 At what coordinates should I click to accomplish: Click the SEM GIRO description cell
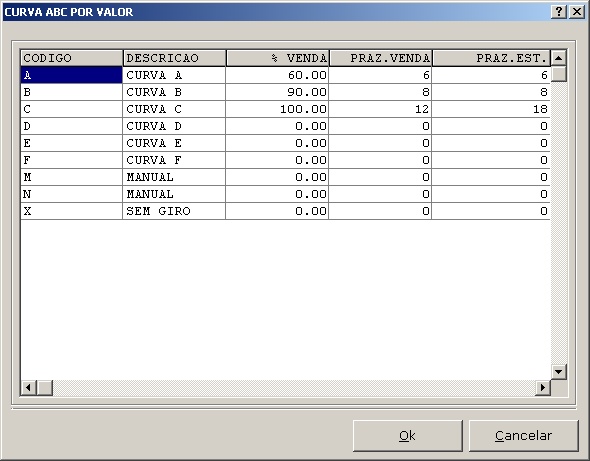click(174, 211)
